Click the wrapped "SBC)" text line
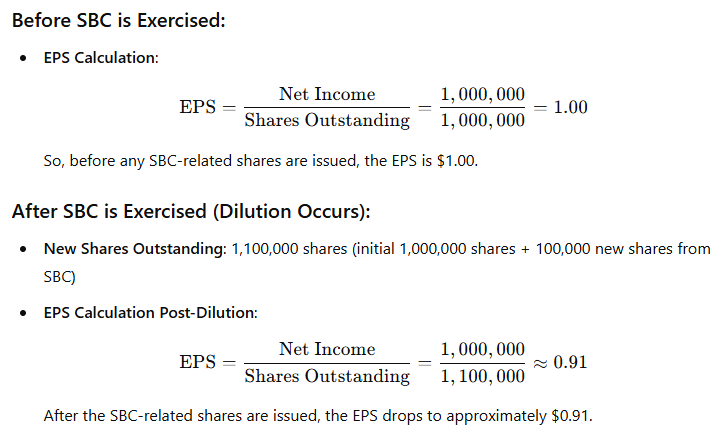Image resolution: width=714 pixels, height=437 pixels. tap(59, 277)
